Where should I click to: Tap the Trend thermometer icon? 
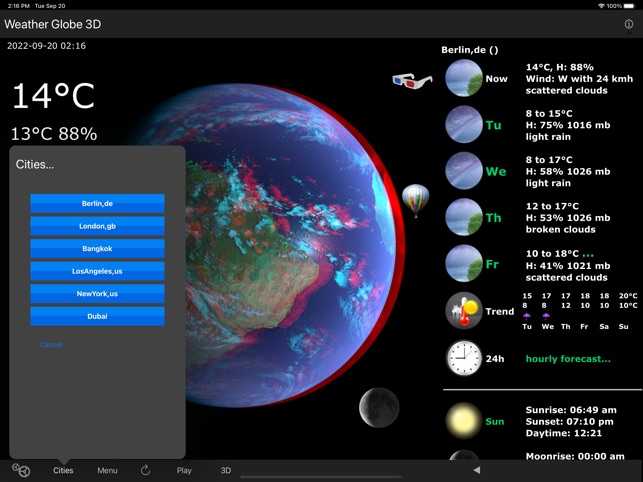[x=464, y=311]
